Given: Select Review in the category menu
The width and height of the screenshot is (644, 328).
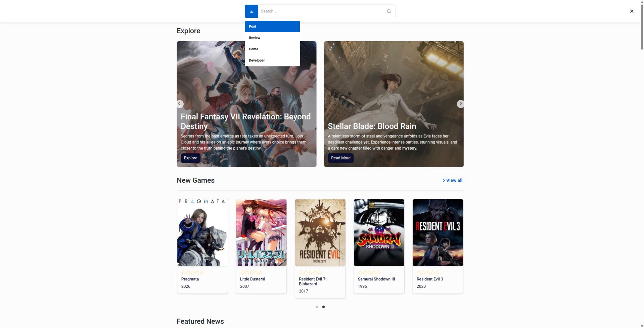Looking at the screenshot, I should click(272, 38).
